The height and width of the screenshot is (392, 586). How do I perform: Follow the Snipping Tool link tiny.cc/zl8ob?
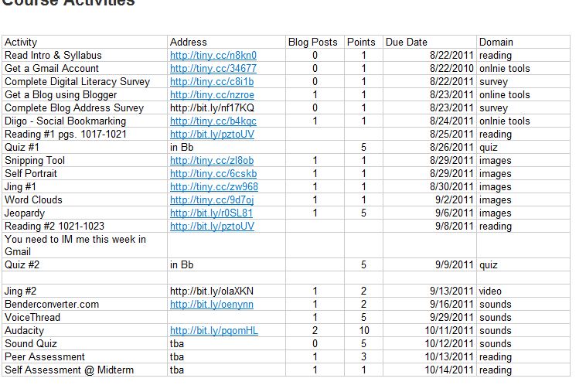pyautogui.click(x=212, y=160)
